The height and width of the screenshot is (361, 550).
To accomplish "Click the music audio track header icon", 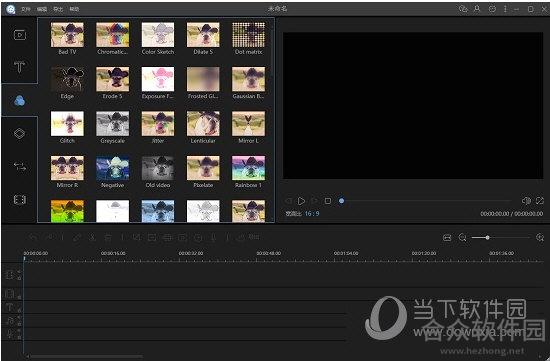I will [x=10, y=320].
